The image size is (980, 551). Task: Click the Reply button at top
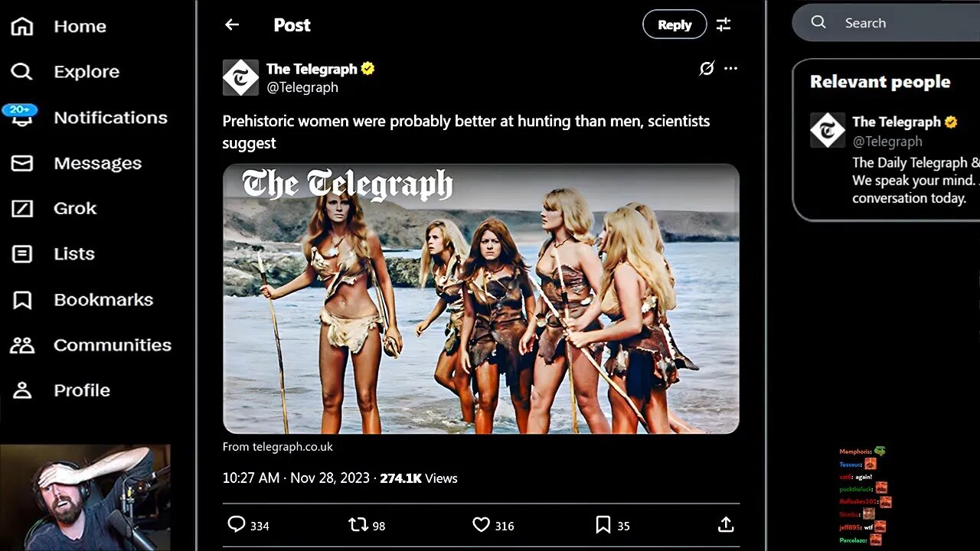[x=675, y=24]
